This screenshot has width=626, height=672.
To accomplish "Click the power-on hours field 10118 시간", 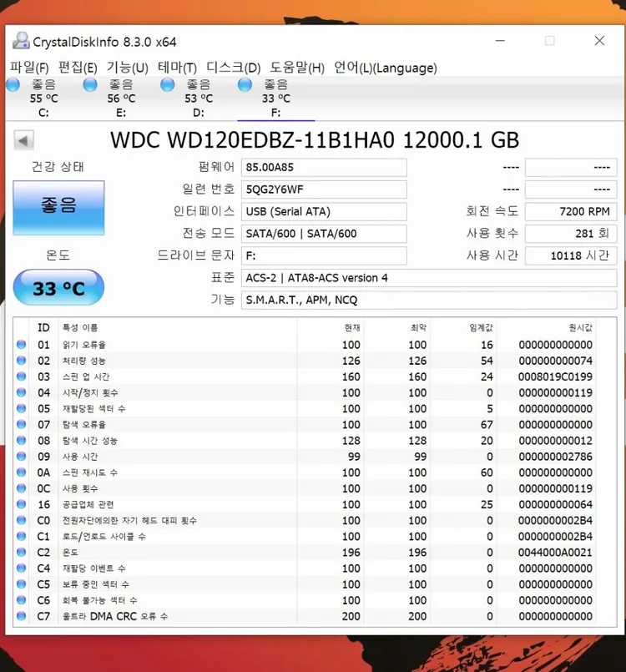I will click(x=571, y=255).
